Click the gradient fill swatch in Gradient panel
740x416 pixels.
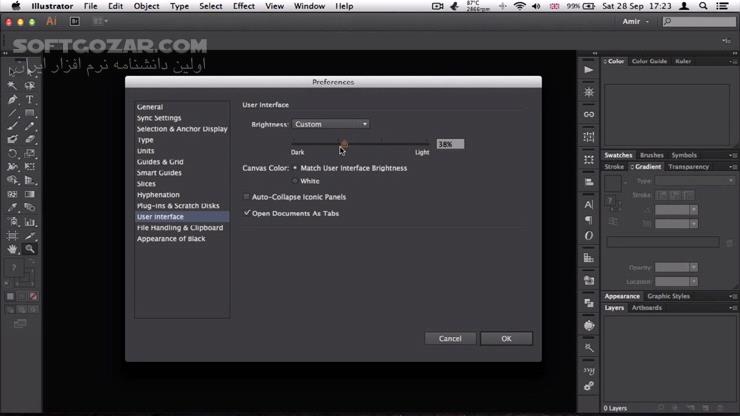(x=613, y=183)
